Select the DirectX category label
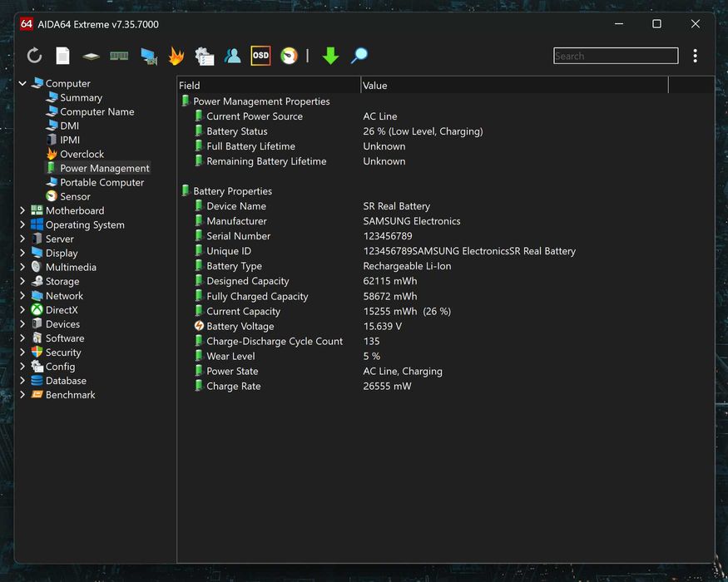The width and height of the screenshot is (728, 582). pos(62,309)
